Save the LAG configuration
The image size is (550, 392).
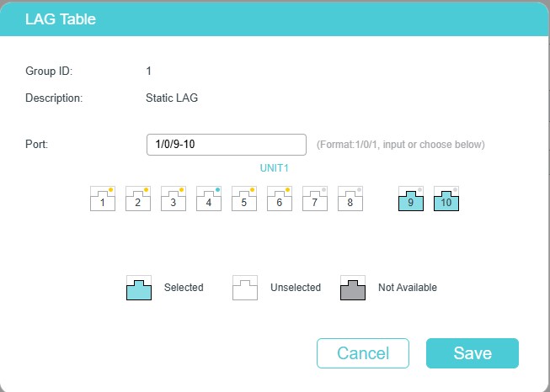point(473,353)
